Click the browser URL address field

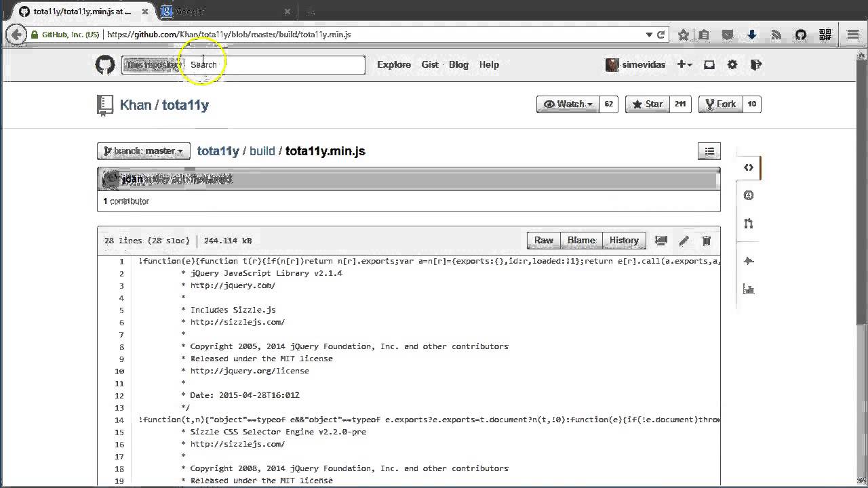click(x=373, y=35)
